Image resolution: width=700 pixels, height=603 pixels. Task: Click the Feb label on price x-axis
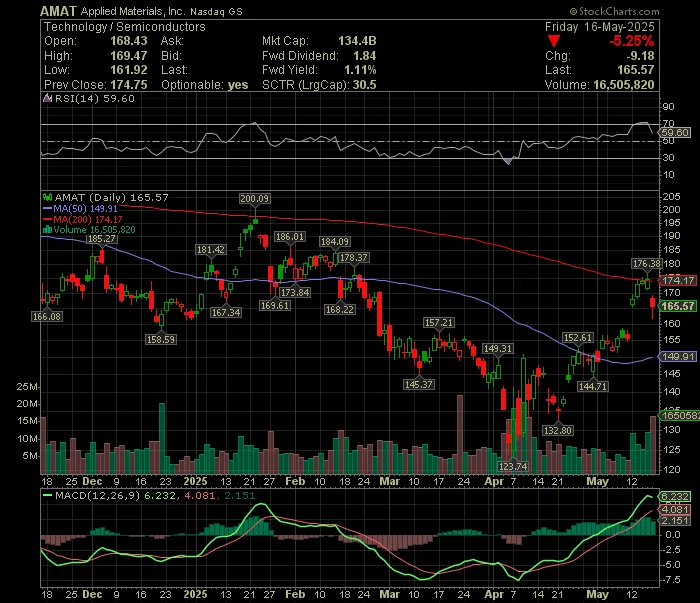click(x=295, y=482)
